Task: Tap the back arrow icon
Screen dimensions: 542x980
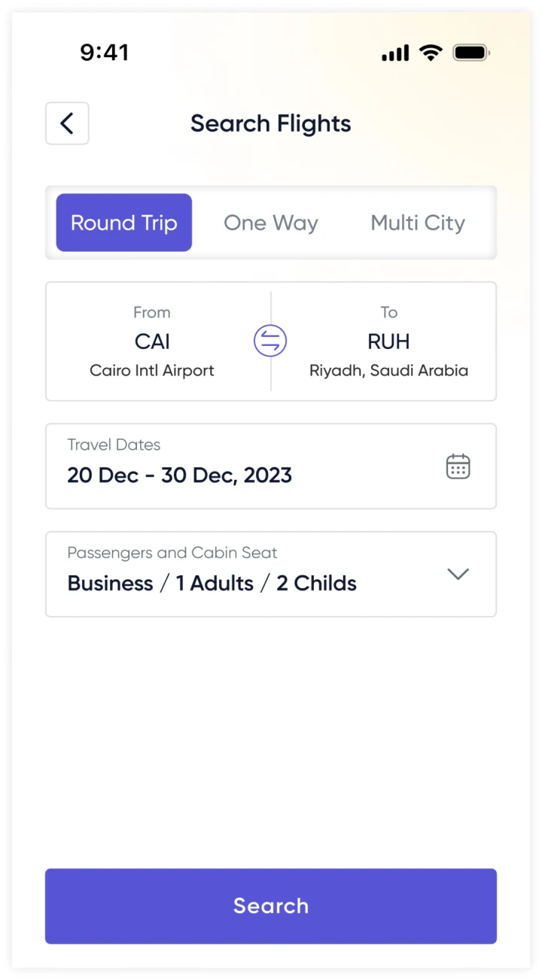Action: pos(67,123)
